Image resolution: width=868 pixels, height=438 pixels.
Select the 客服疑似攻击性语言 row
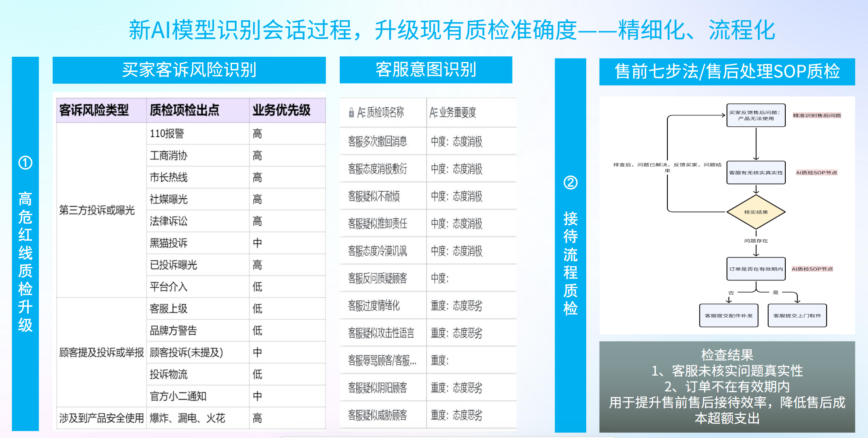(x=428, y=333)
